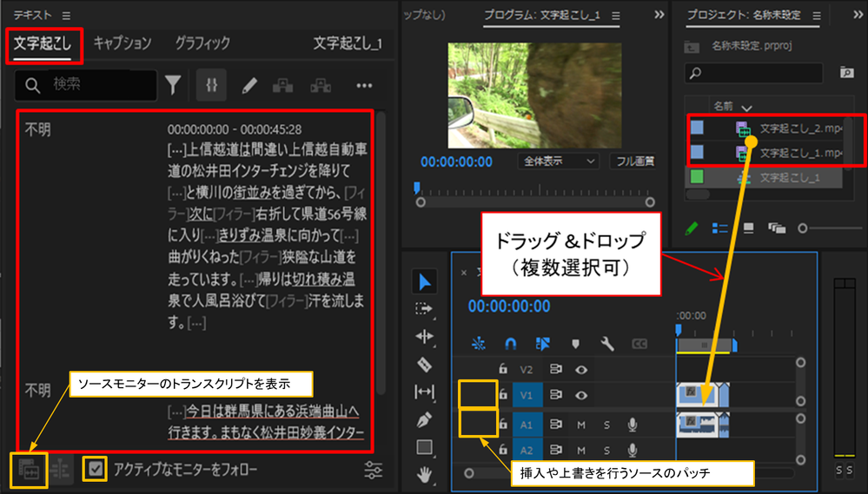This screenshot has height=494, width=868.
Task: Lock track V1 with padlock
Action: (x=503, y=394)
